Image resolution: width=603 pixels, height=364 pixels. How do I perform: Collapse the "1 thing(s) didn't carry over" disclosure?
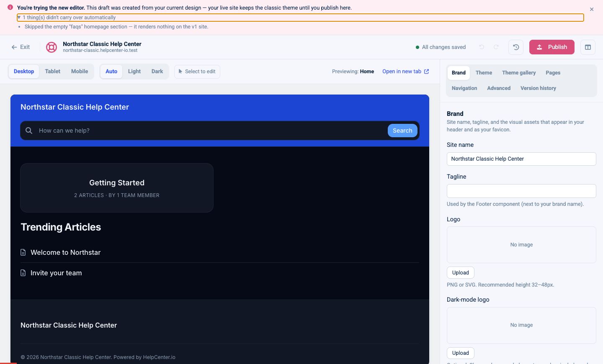(300, 18)
